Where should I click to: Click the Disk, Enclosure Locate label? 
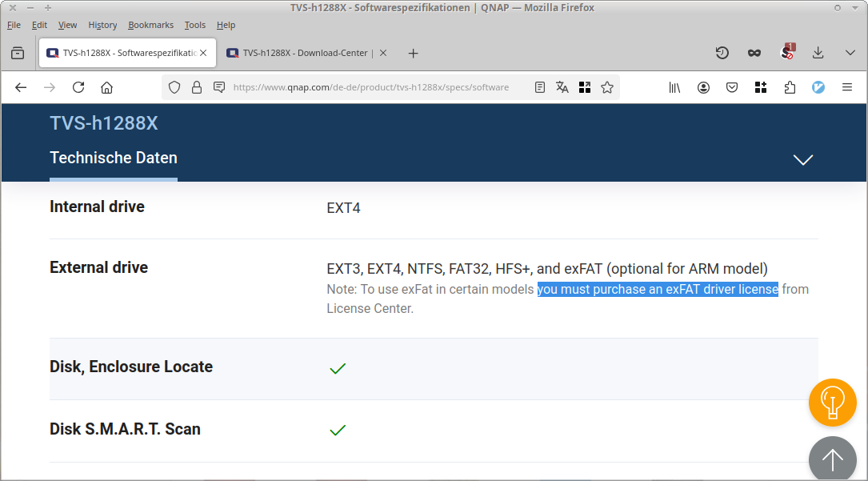pyautogui.click(x=131, y=367)
